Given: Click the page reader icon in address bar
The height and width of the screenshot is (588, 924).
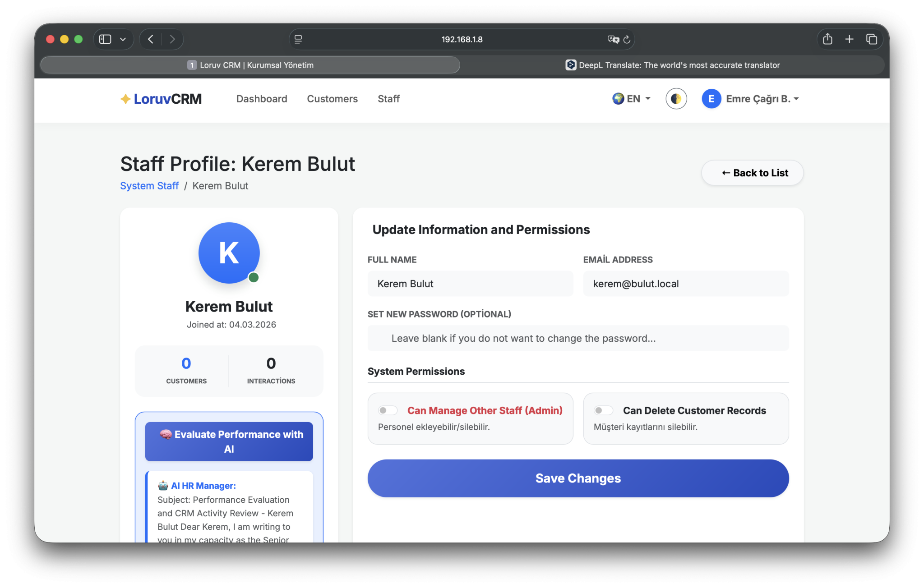Looking at the screenshot, I should [x=298, y=39].
